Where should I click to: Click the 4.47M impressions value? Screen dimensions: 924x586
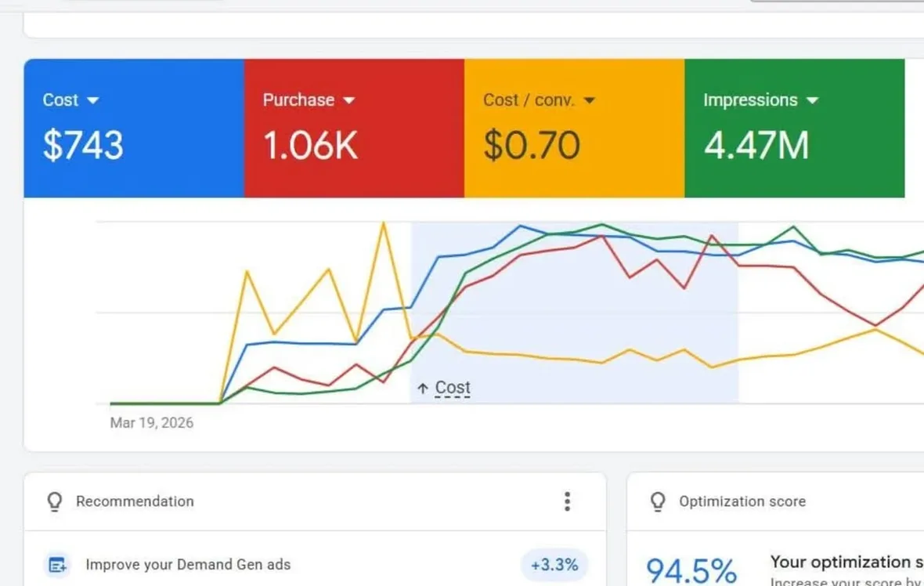(756, 145)
